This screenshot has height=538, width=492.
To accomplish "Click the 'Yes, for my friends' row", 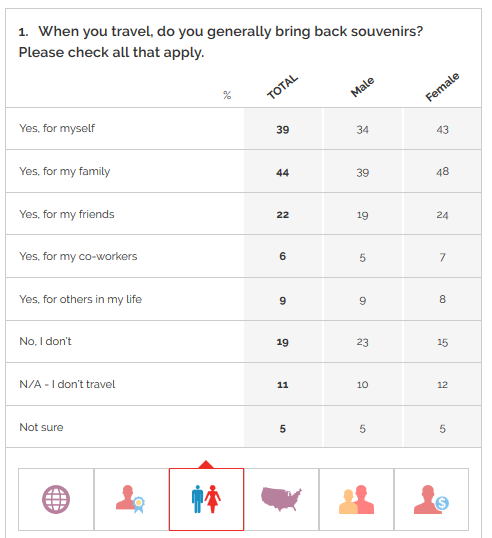I will tap(243, 214).
